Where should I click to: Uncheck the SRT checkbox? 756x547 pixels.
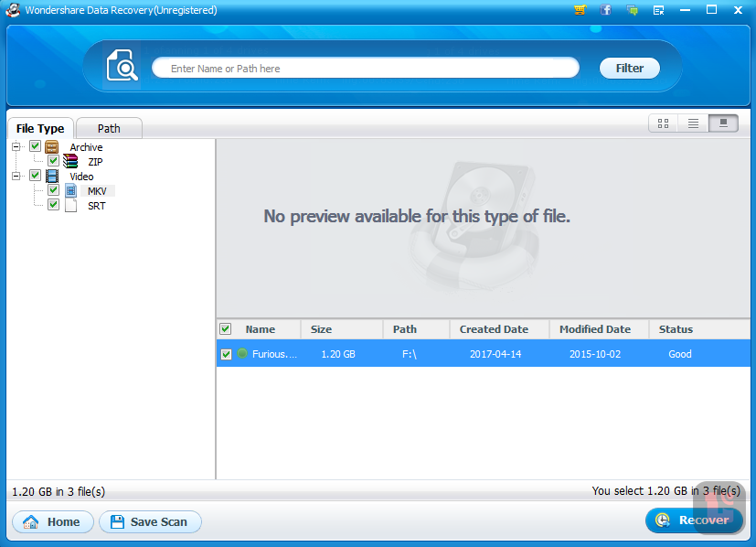[x=54, y=205]
